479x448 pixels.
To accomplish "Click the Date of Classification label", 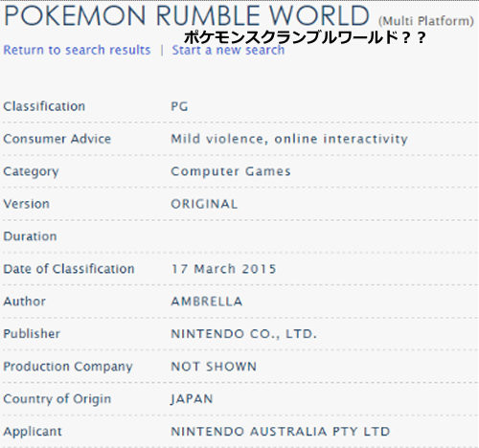I will pos(69,269).
